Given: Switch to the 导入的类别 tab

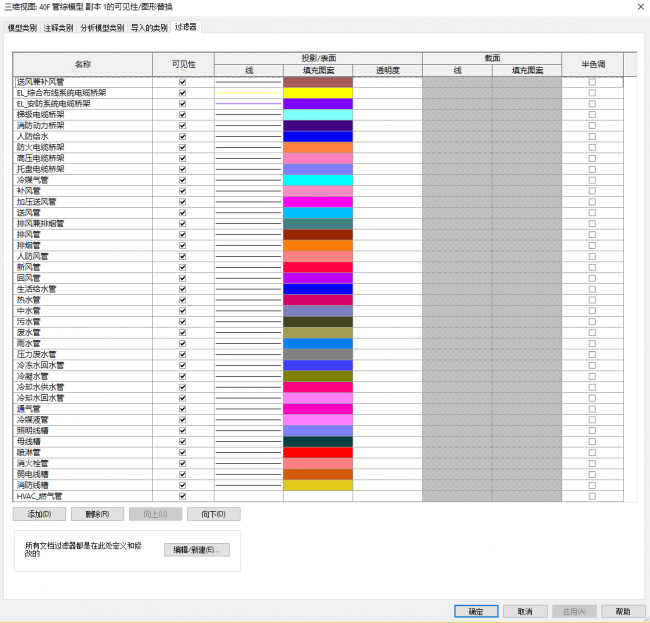Looking at the screenshot, I should (149, 28).
